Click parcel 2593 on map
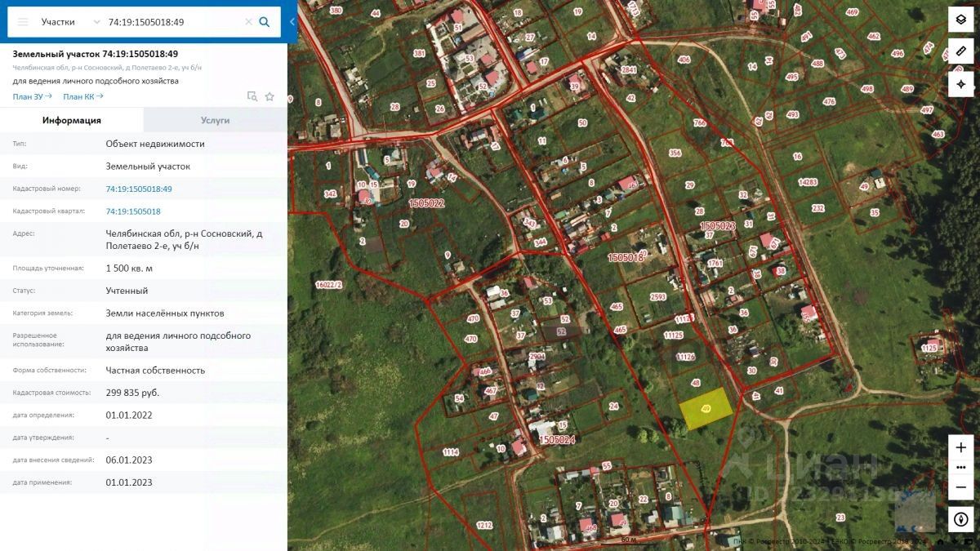The image size is (980, 551). point(658,297)
